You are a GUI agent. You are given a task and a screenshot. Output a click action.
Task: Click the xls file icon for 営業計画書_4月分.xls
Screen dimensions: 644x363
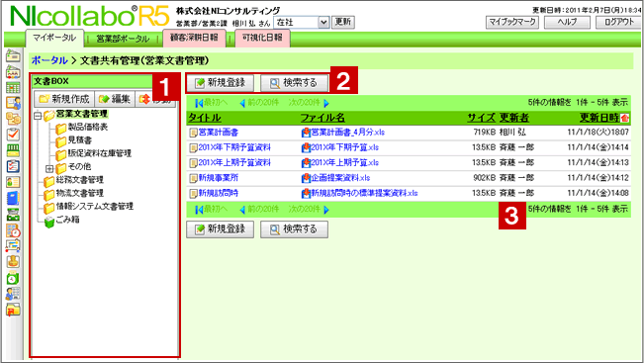(x=306, y=133)
